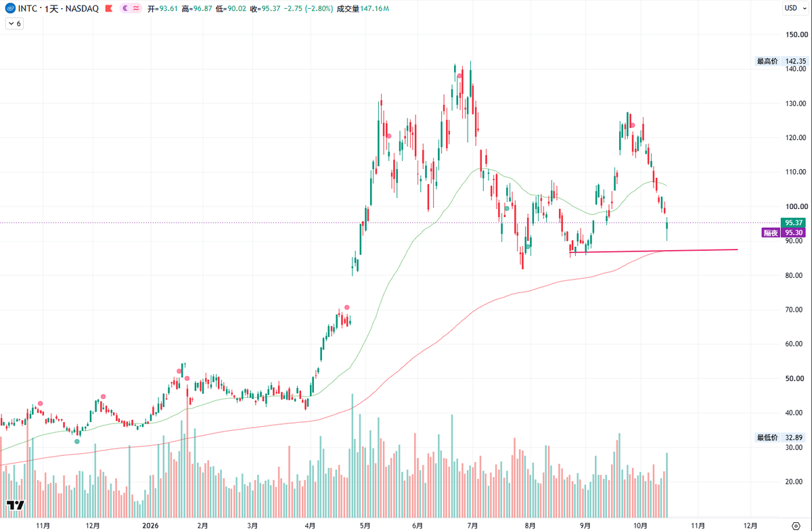Click the 最高价 142.35 high price label
The height and width of the screenshot is (531, 812).
click(x=782, y=62)
